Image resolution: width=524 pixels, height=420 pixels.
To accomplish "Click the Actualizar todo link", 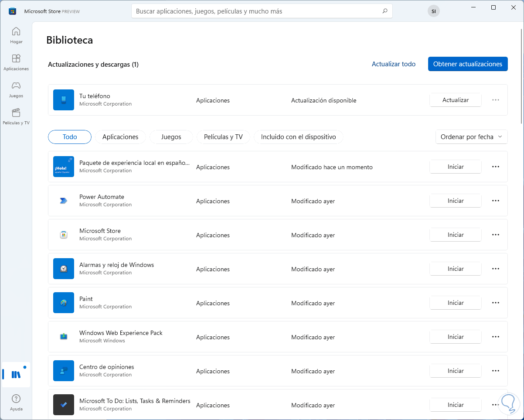I will (x=393, y=64).
